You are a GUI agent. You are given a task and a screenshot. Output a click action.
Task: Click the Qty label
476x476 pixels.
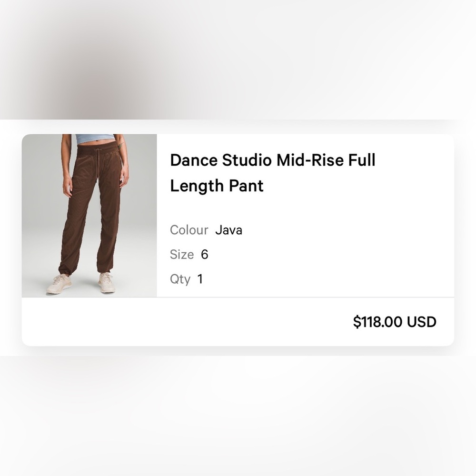pos(180,279)
